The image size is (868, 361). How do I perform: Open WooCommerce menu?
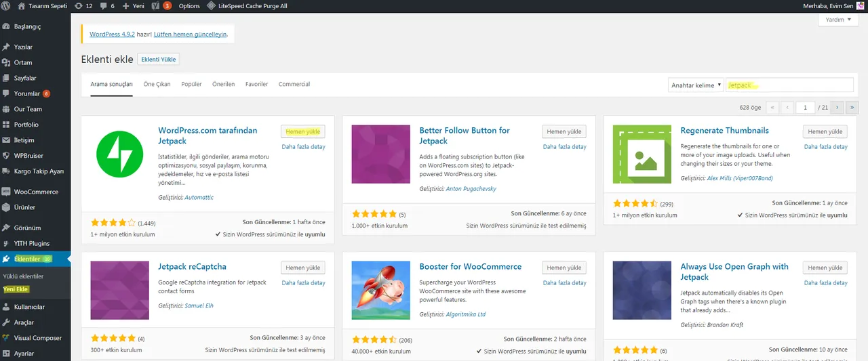coord(35,192)
